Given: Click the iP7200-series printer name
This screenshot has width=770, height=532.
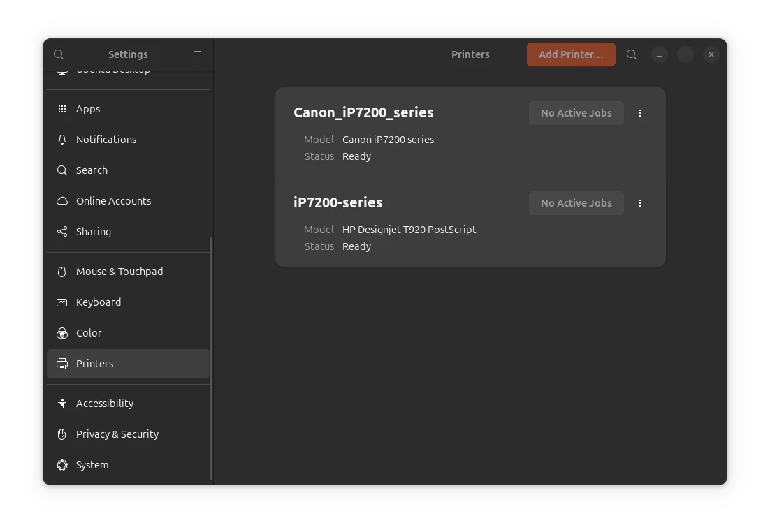Looking at the screenshot, I should click(x=338, y=202).
